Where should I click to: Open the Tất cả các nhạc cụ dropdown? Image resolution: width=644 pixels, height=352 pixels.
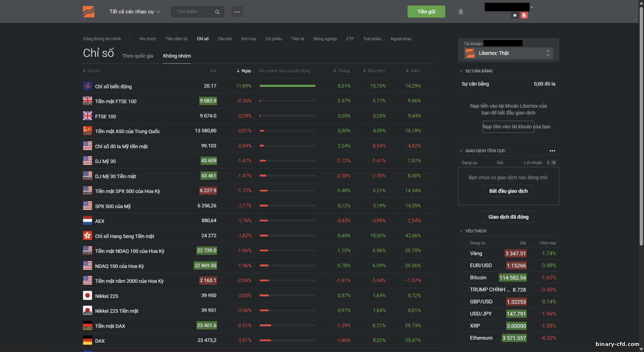134,12
